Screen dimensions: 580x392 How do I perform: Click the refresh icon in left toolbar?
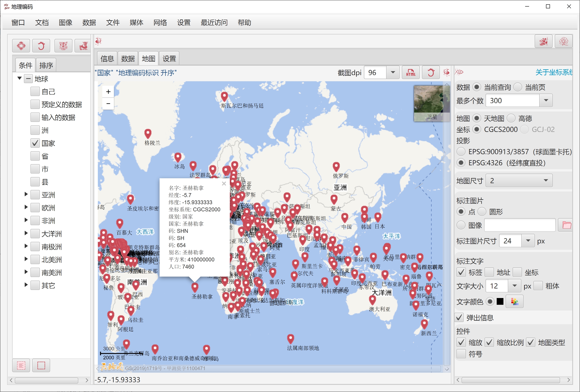pos(41,46)
